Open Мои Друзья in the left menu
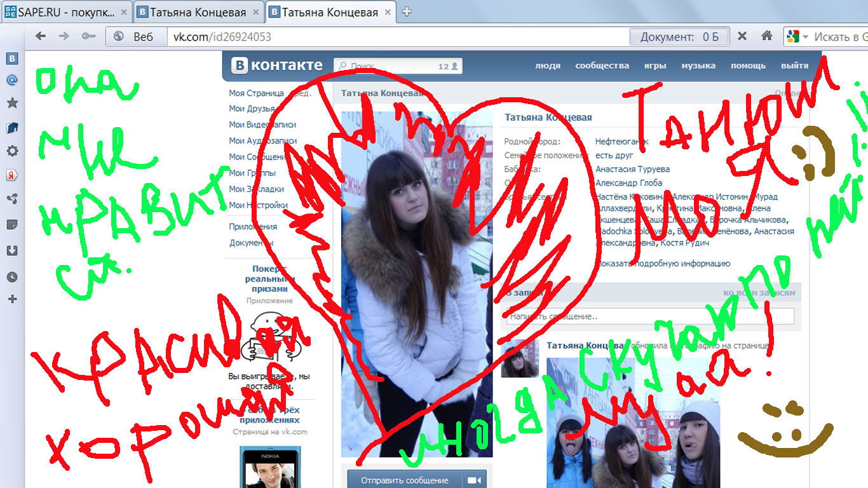The image size is (868, 488). click(252, 109)
